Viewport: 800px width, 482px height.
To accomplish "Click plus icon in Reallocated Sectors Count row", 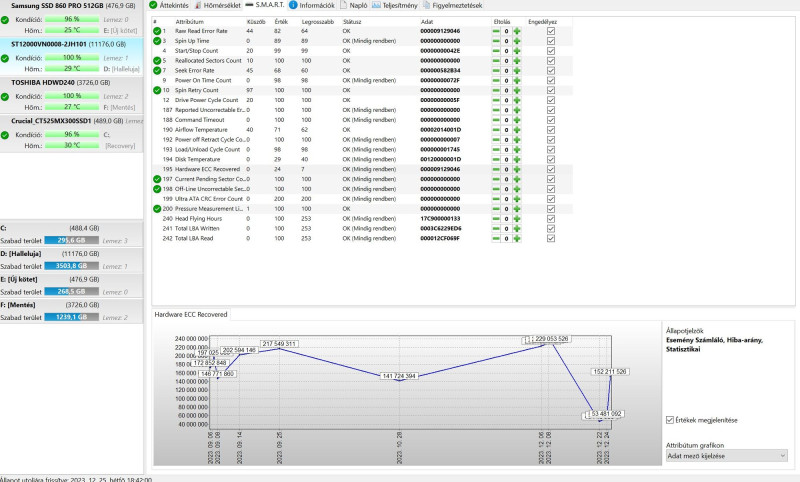I will [517, 61].
